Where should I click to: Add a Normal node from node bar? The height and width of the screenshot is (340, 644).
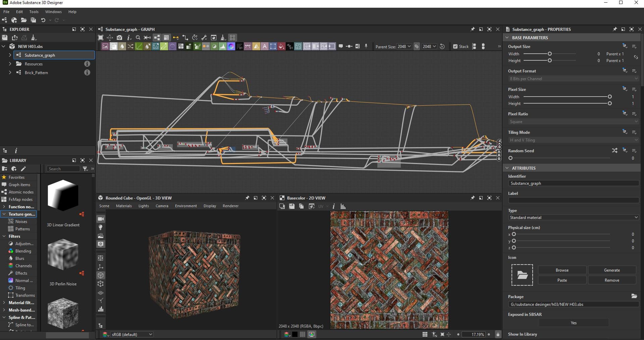231,46
